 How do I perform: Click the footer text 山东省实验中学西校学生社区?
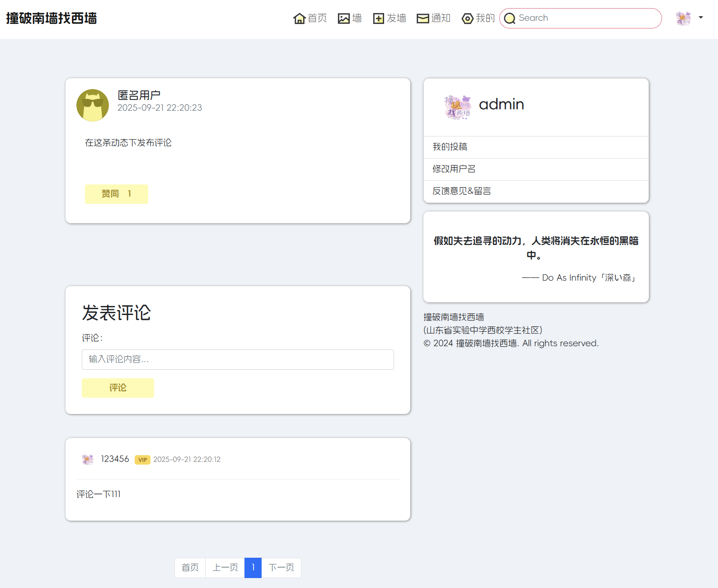coord(483,330)
